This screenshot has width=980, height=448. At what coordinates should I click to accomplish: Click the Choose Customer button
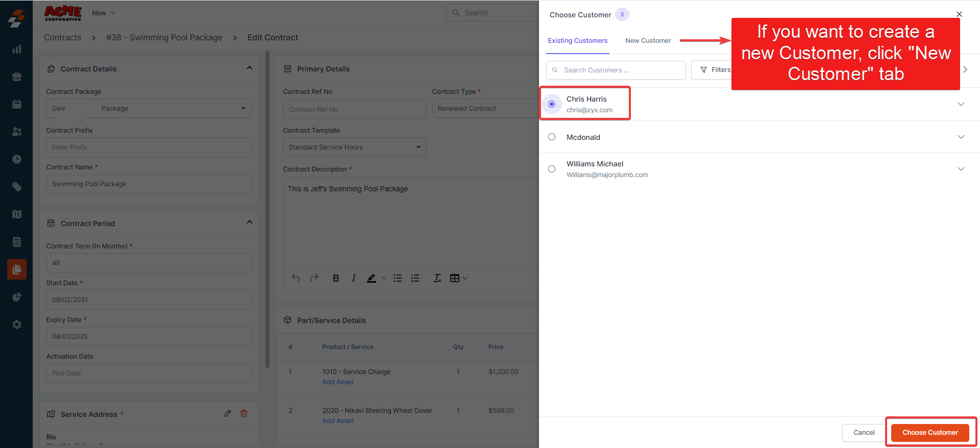[929, 433]
